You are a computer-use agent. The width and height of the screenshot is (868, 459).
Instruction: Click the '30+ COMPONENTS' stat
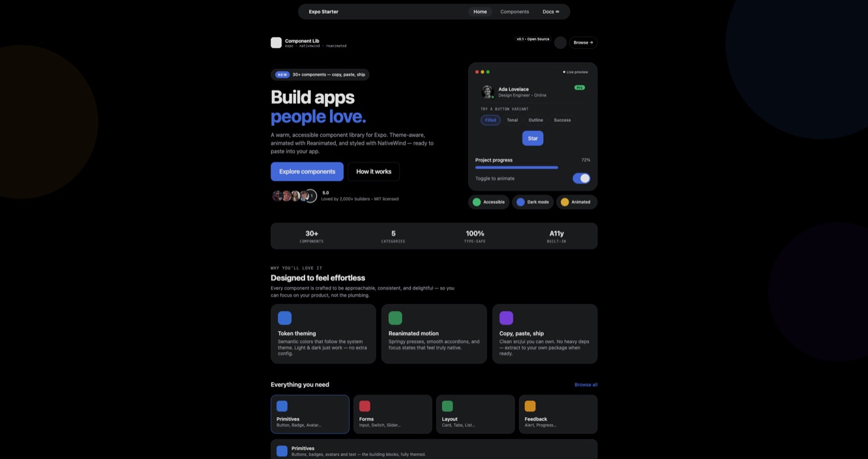(x=312, y=236)
